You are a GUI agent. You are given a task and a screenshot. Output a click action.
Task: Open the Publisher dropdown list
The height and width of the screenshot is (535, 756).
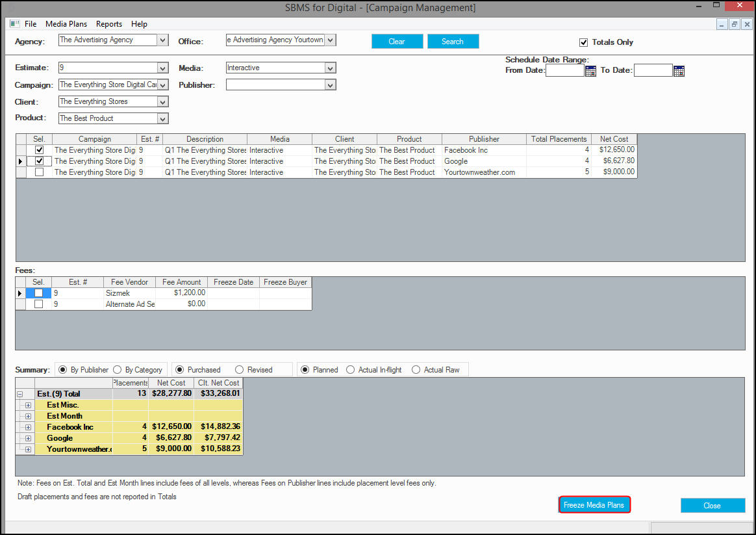pos(330,85)
